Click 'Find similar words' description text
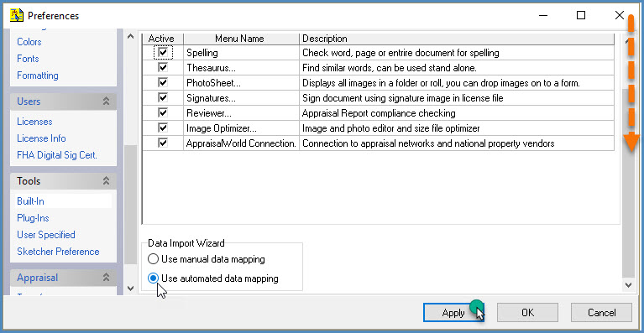644x333 pixels. 390,68
